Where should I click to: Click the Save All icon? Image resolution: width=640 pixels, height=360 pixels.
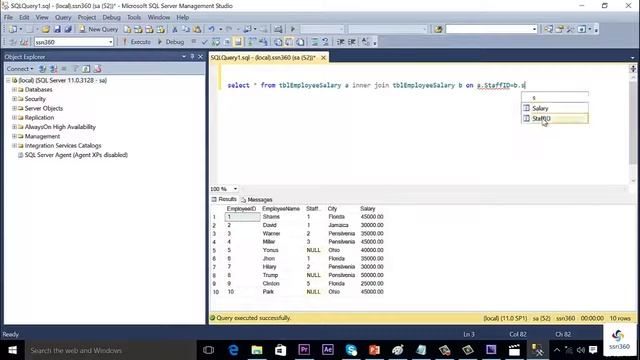click(68, 29)
